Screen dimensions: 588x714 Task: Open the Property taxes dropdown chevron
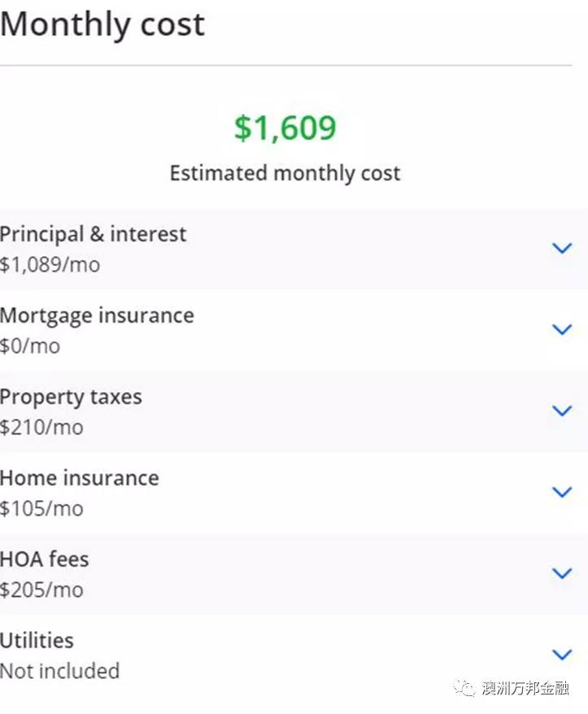(x=562, y=411)
